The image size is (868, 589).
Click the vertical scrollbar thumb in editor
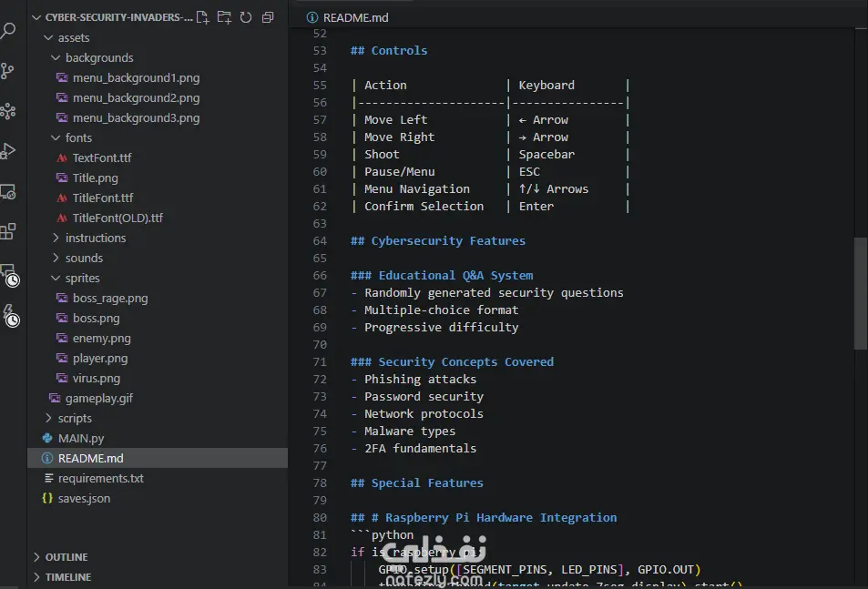pyautogui.click(x=860, y=293)
